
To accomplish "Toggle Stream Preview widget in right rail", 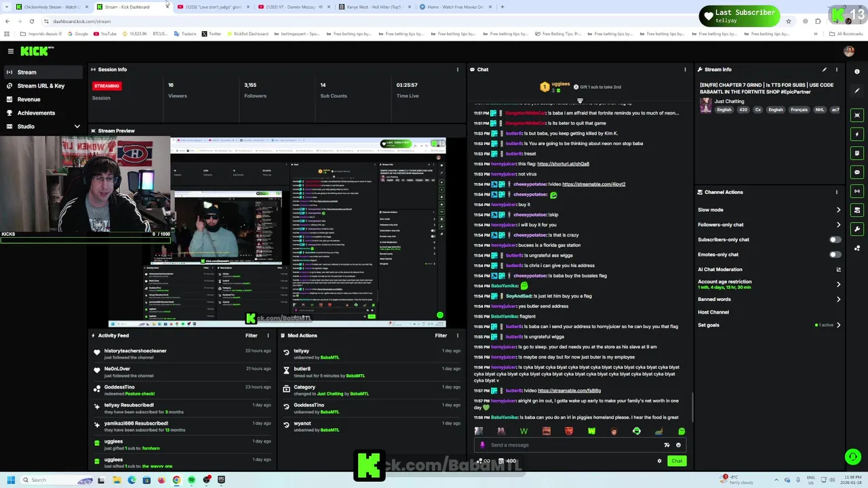I will click(857, 115).
